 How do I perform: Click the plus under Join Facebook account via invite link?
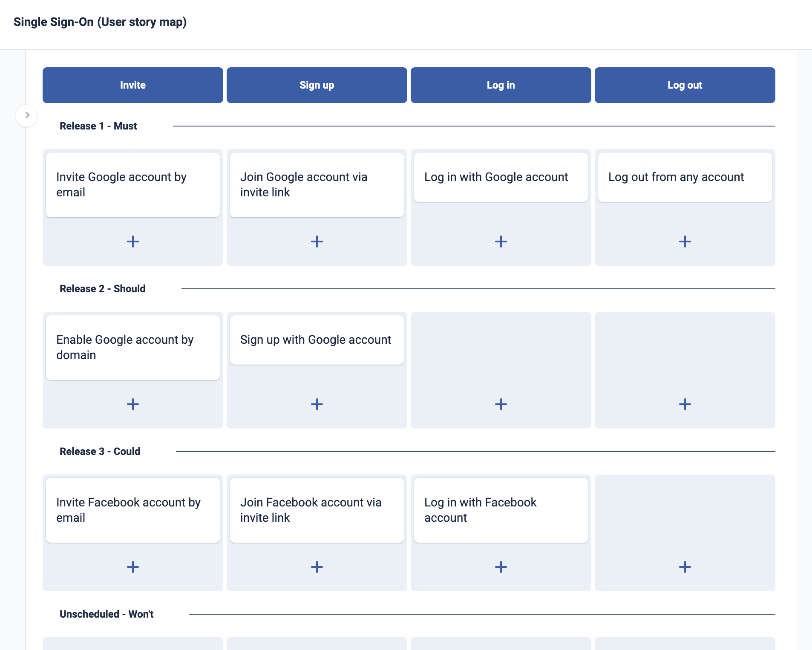tap(317, 567)
